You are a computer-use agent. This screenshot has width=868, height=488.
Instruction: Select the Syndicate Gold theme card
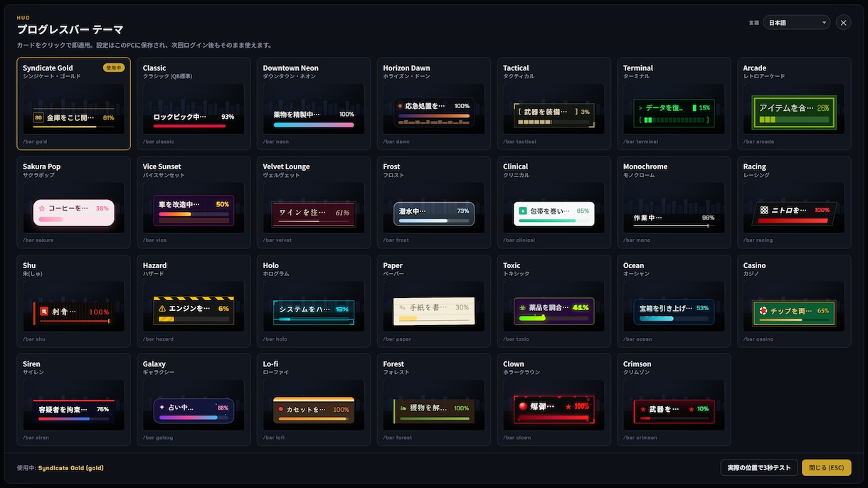[x=73, y=104]
